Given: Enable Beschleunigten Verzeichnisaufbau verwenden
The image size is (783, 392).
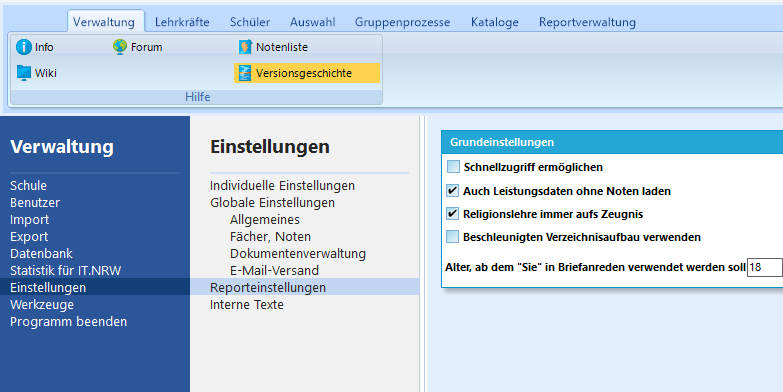Looking at the screenshot, I should [x=452, y=237].
